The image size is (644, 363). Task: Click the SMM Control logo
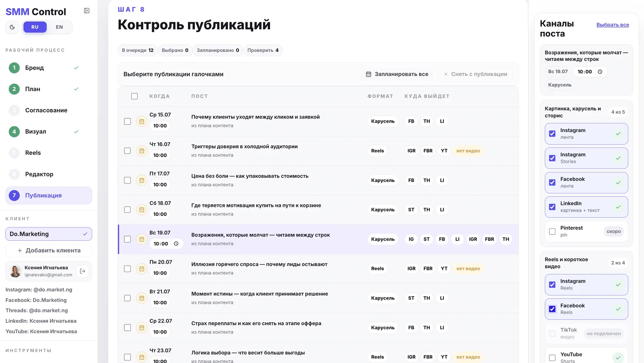coord(36,12)
